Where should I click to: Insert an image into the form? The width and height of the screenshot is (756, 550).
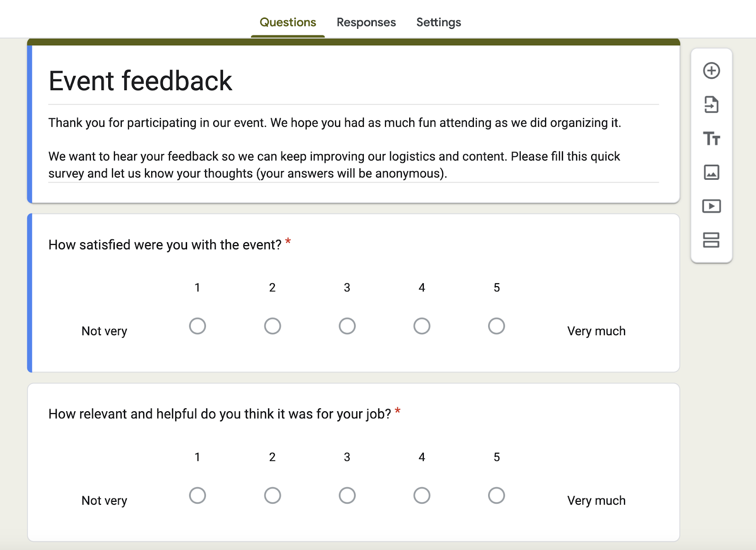[x=712, y=173]
